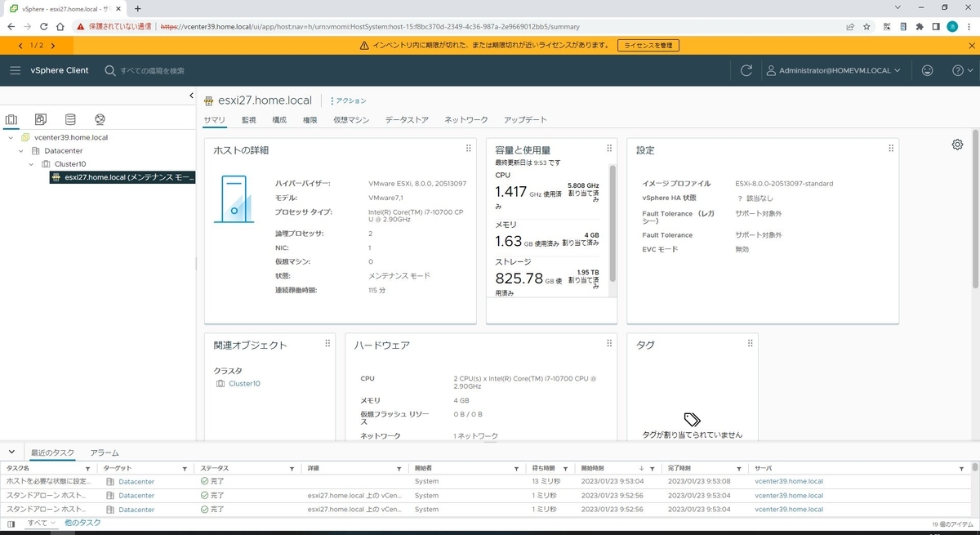
Task: Click the drag handle on the capacity and usage card
Action: tap(609, 149)
